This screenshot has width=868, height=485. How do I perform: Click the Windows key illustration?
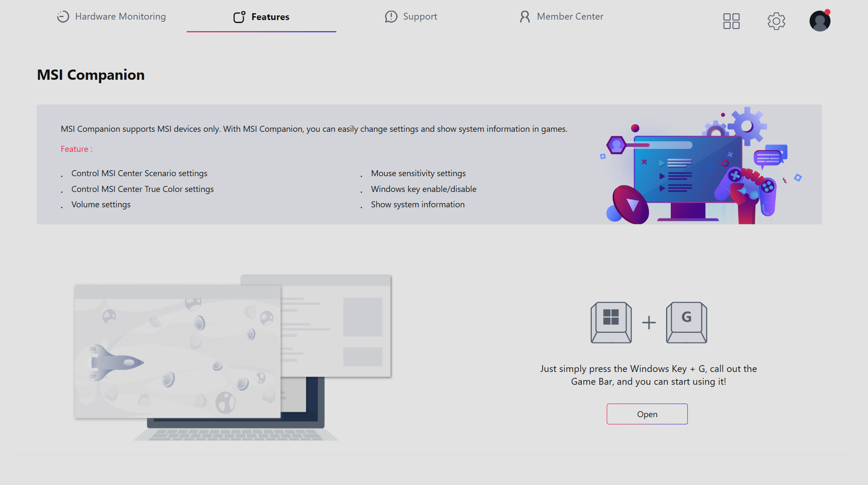(x=611, y=322)
